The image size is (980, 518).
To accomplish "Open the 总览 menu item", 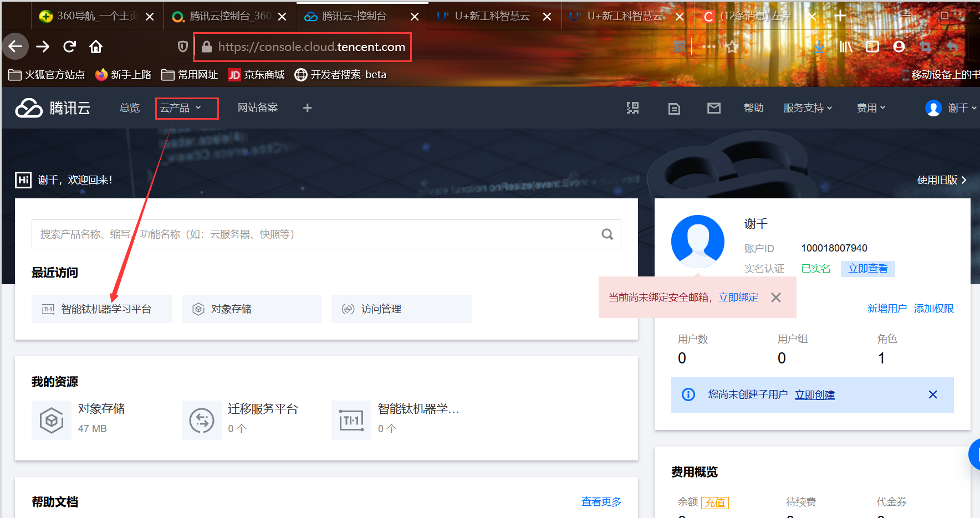I will pyautogui.click(x=130, y=108).
